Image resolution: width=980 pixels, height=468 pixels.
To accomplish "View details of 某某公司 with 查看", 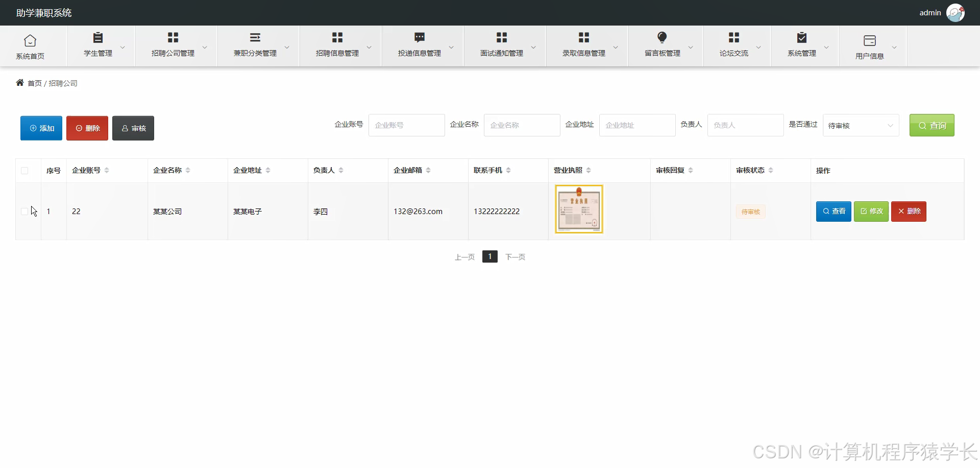I will (834, 212).
